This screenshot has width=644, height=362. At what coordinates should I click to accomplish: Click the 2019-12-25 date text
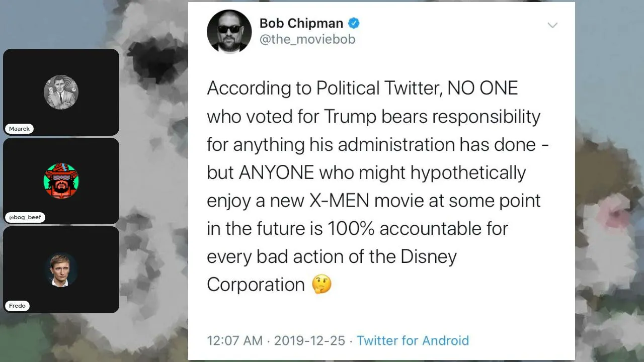(309, 340)
